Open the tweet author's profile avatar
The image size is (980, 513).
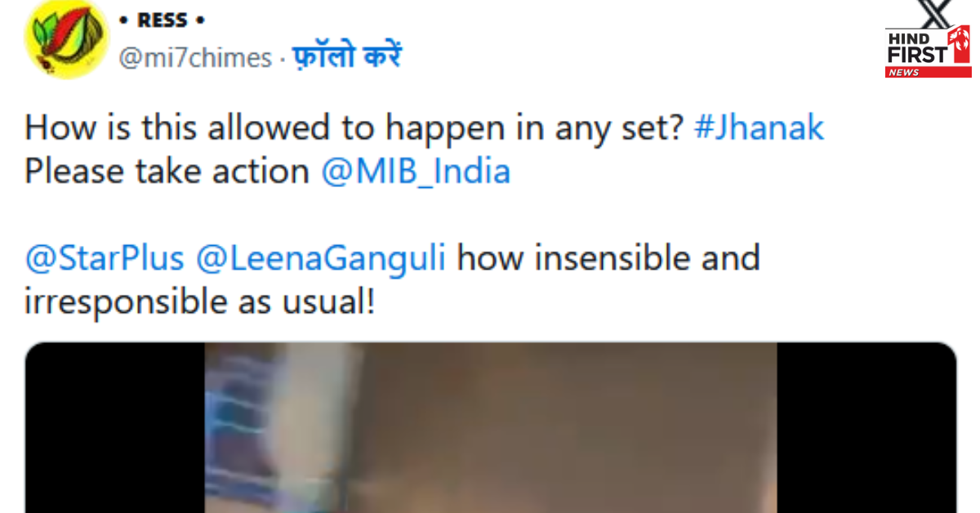pos(67,39)
